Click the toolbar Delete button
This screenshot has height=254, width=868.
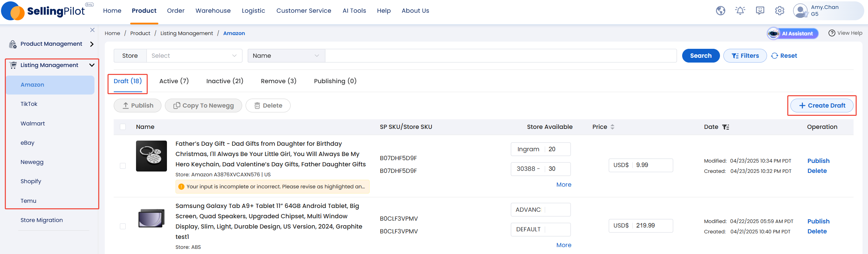(268, 106)
